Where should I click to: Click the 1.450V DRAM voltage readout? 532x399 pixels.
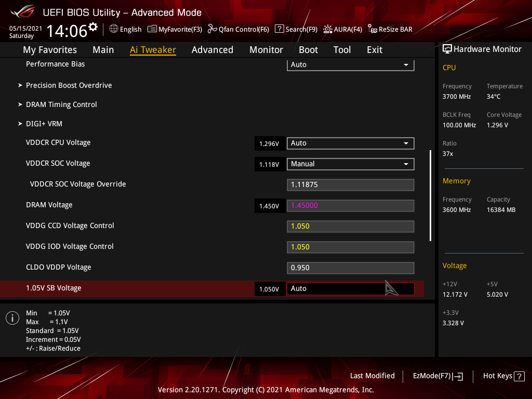[270, 206]
